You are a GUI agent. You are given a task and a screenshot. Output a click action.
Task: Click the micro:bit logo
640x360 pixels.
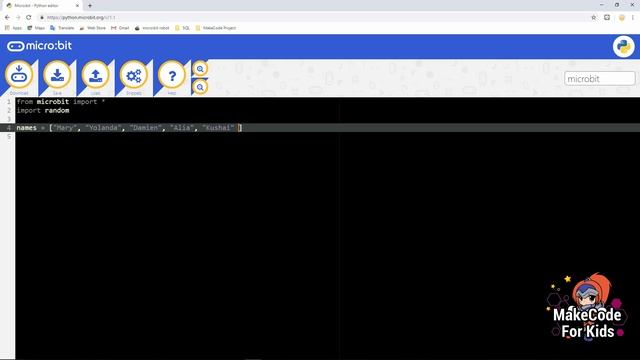pyautogui.click(x=39, y=46)
